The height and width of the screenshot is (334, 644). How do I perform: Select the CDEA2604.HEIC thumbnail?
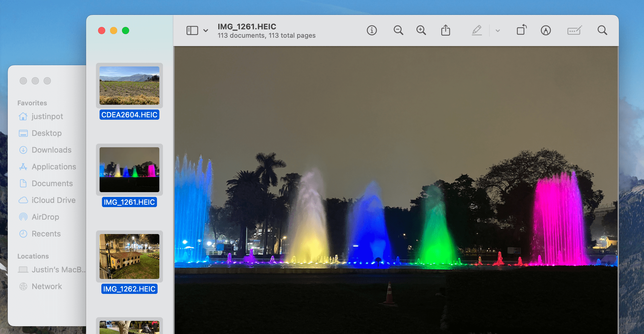coord(129,86)
